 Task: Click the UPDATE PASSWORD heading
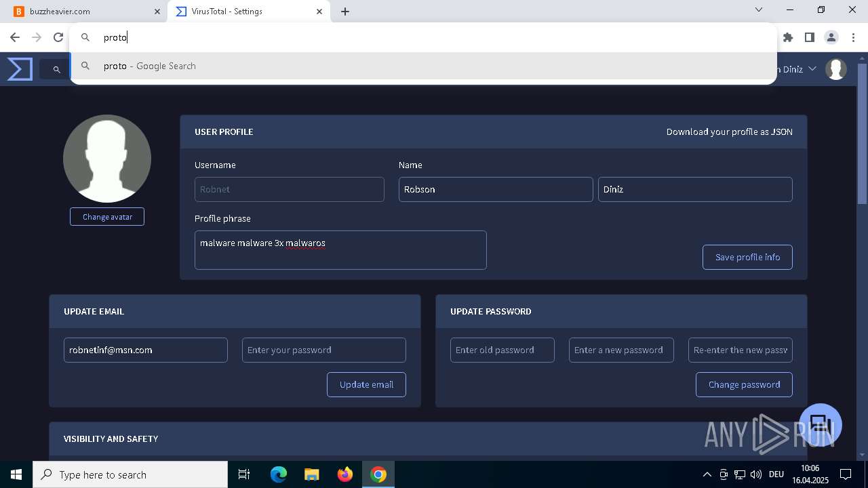coord(491,311)
